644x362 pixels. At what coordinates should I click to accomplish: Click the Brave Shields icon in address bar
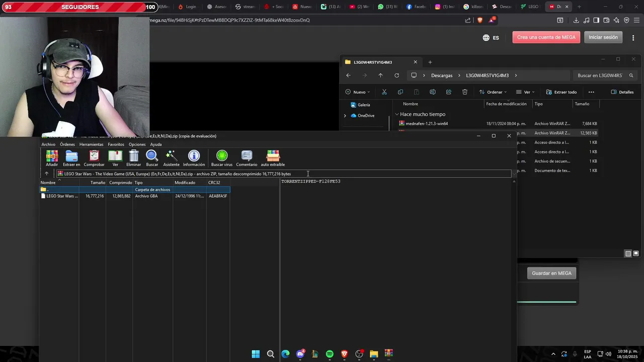coord(479,20)
